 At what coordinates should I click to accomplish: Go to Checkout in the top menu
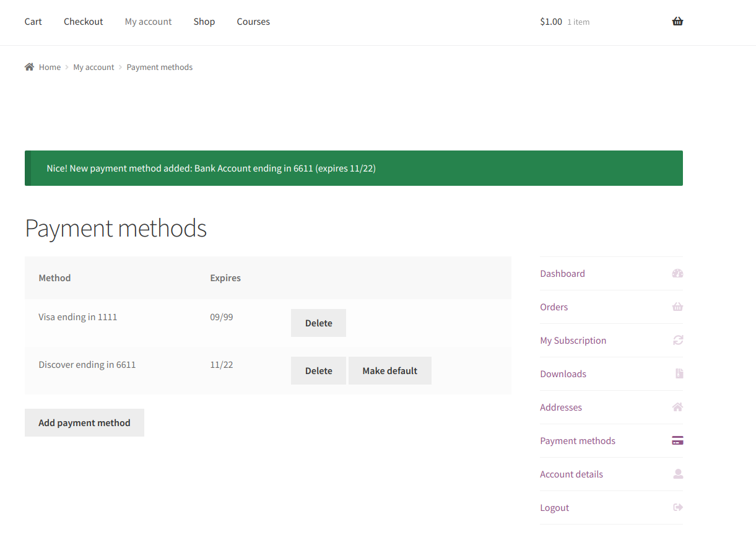click(x=83, y=22)
